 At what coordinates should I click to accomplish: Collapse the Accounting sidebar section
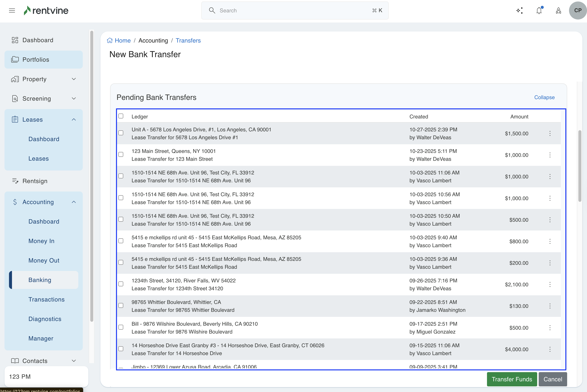click(x=73, y=202)
